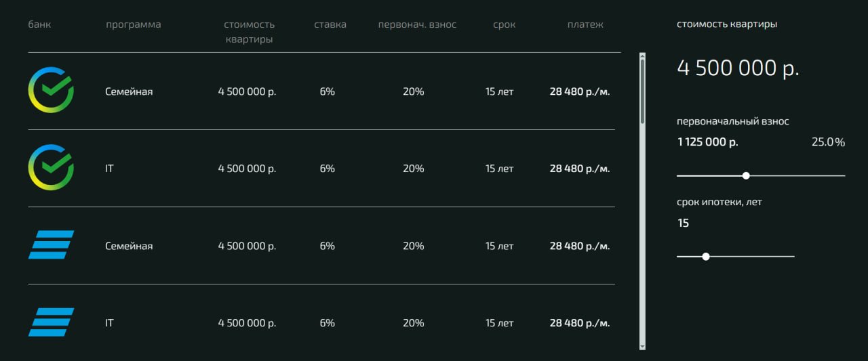
Task: Click the 25.0% down payment percentage
Action: click(x=828, y=142)
